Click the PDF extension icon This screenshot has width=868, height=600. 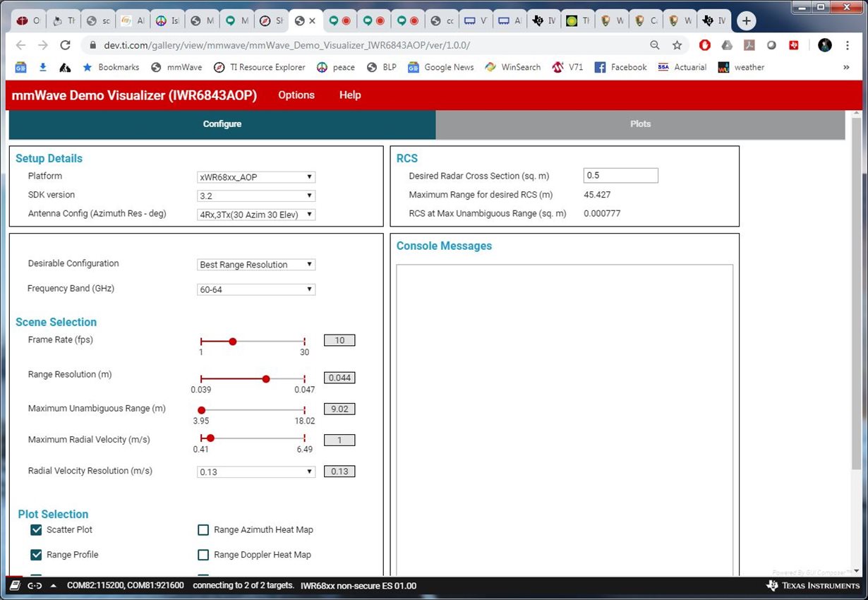pyautogui.click(x=749, y=45)
